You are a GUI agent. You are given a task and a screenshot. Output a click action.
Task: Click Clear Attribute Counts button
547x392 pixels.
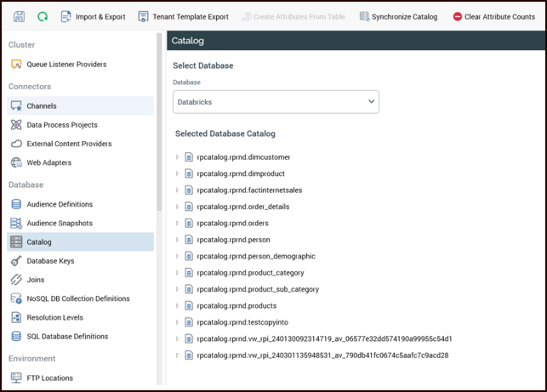click(493, 16)
